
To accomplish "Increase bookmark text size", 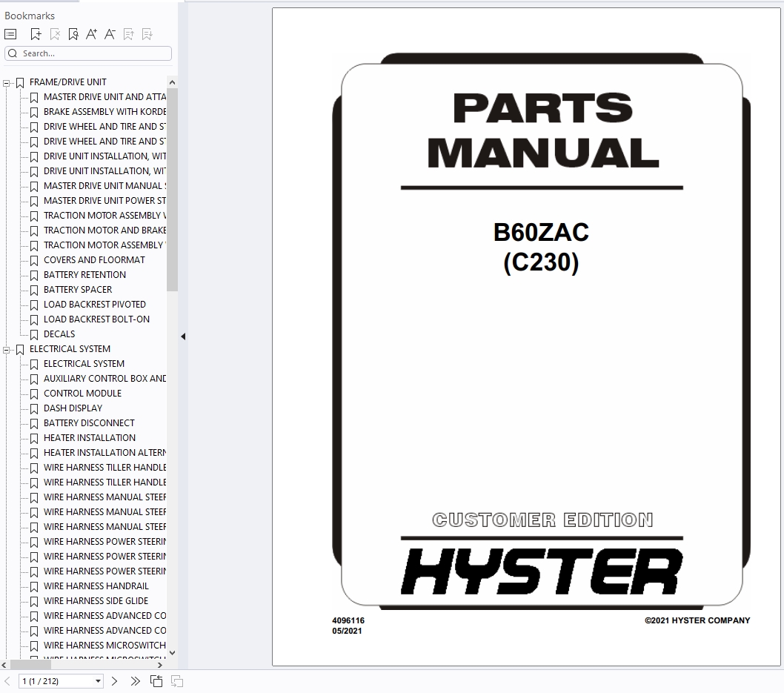I will [91, 34].
